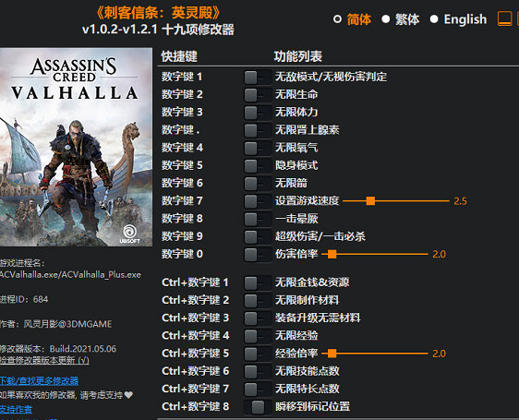Click hotkey label Ctrl+数字键 5

[195, 354]
